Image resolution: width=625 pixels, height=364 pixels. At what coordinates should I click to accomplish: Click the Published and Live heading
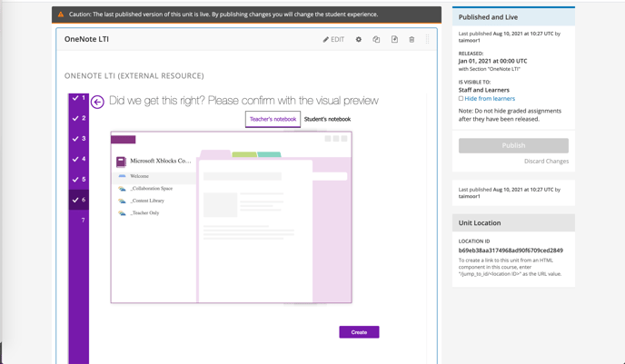(x=488, y=17)
